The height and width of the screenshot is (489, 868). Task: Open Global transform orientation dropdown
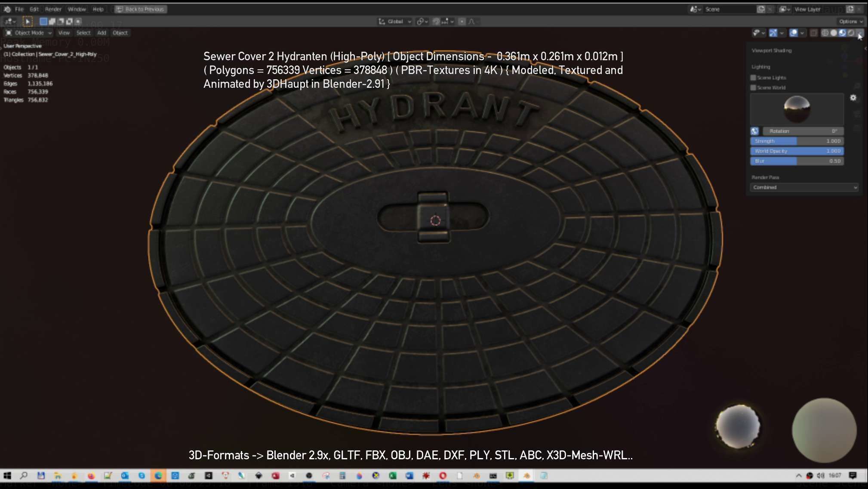(x=395, y=21)
